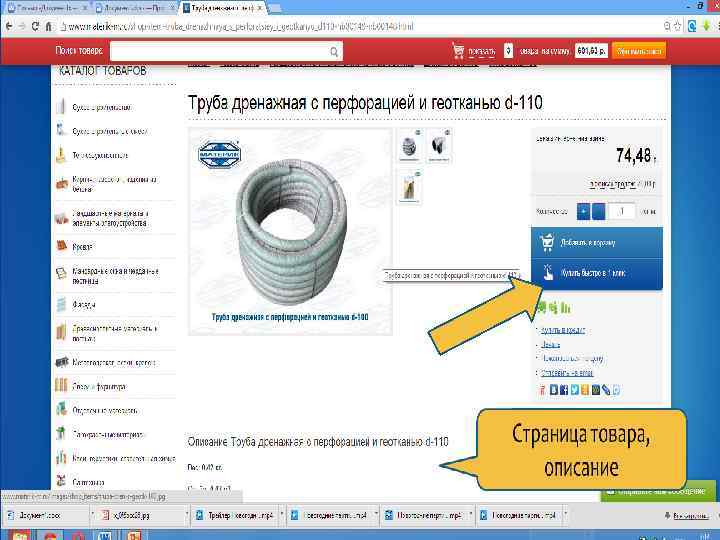This screenshot has height=540, width=720.
Task: Decrease quantity with the minus button
Action: (x=598, y=212)
